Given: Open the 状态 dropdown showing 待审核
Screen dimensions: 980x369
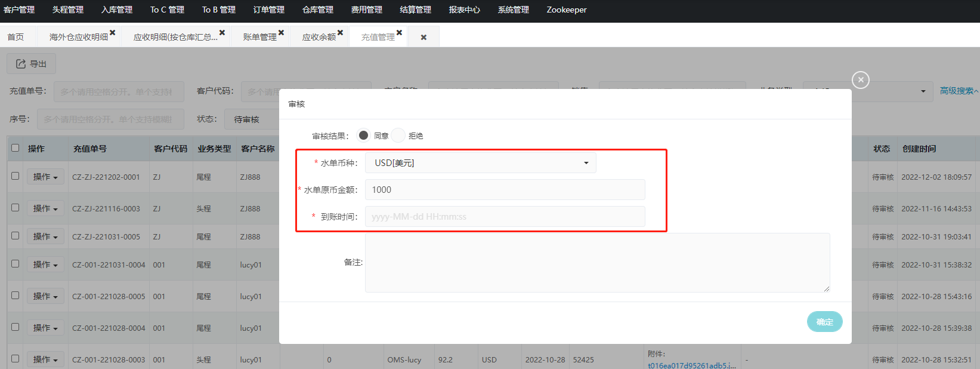Looking at the screenshot, I should [x=252, y=119].
